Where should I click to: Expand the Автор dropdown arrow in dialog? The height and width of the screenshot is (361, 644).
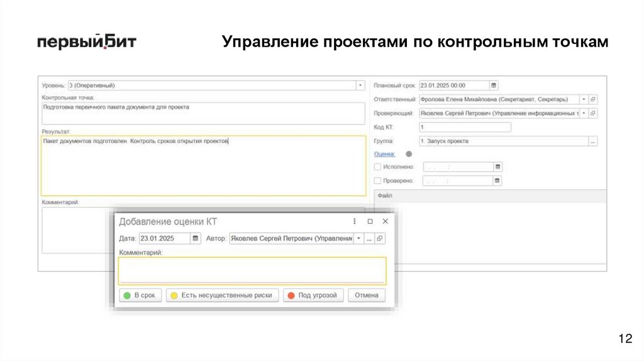[x=359, y=239]
